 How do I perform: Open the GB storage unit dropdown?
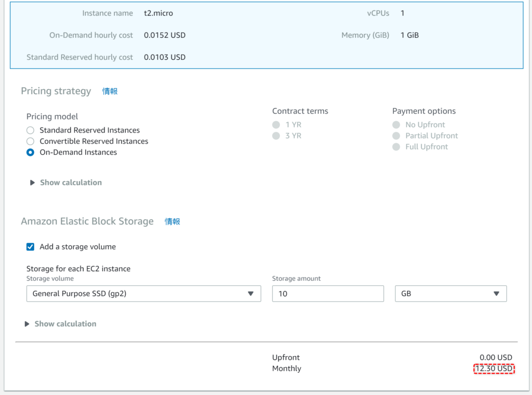coord(450,294)
